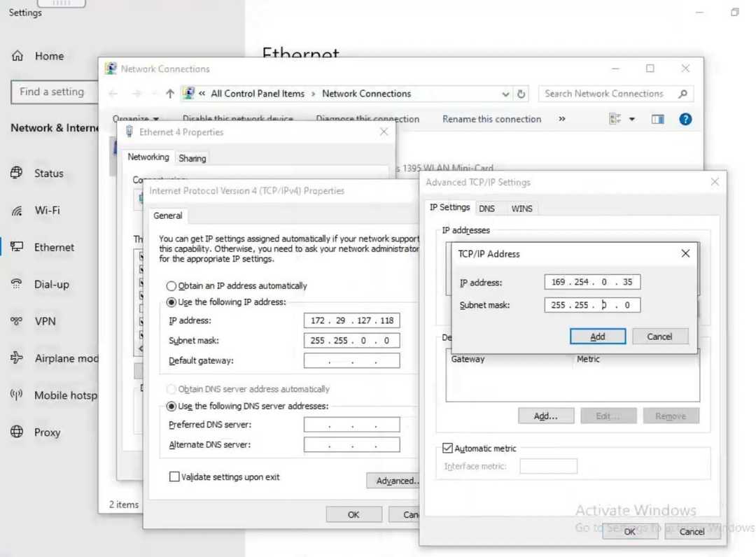The image size is (756, 557).
Task: Select Obtain an IP address automatically
Action: coord(171,285)
